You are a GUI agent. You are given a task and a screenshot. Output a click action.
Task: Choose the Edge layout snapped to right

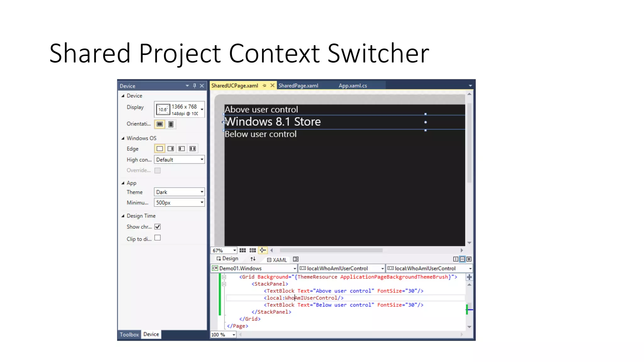coord(171,149)
